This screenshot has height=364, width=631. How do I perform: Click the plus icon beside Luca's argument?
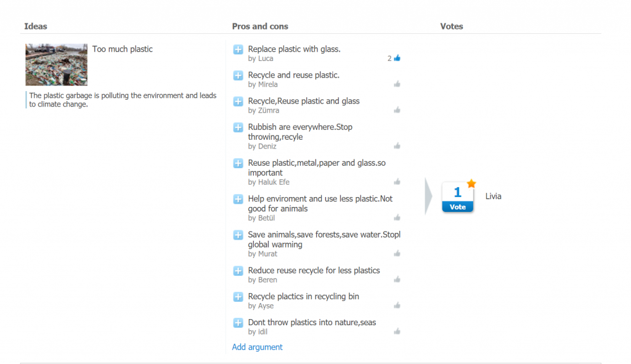click(x=238, y=49)
